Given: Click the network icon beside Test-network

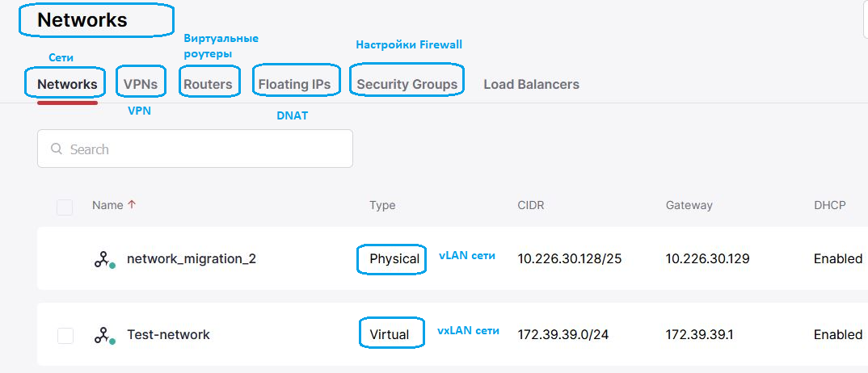Looking at the screenshot, I should tap(102, 335).
